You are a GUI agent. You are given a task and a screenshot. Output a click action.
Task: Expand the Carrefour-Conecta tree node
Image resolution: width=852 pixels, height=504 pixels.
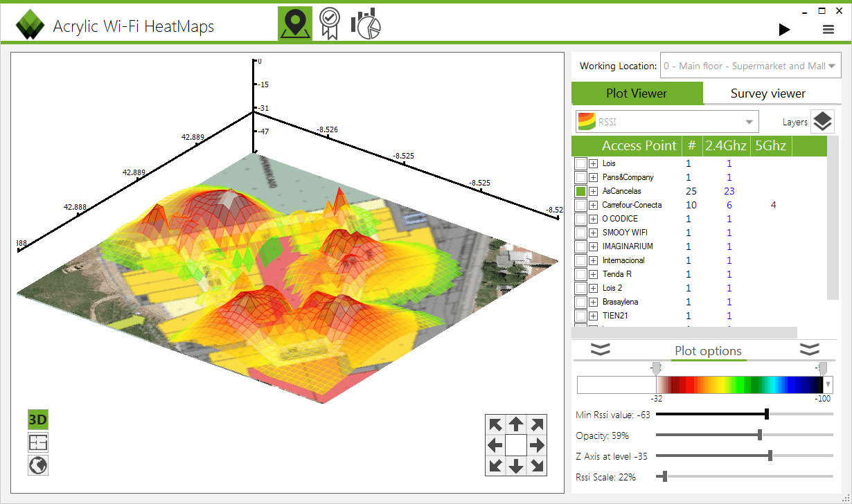click(x=594, y=205)
